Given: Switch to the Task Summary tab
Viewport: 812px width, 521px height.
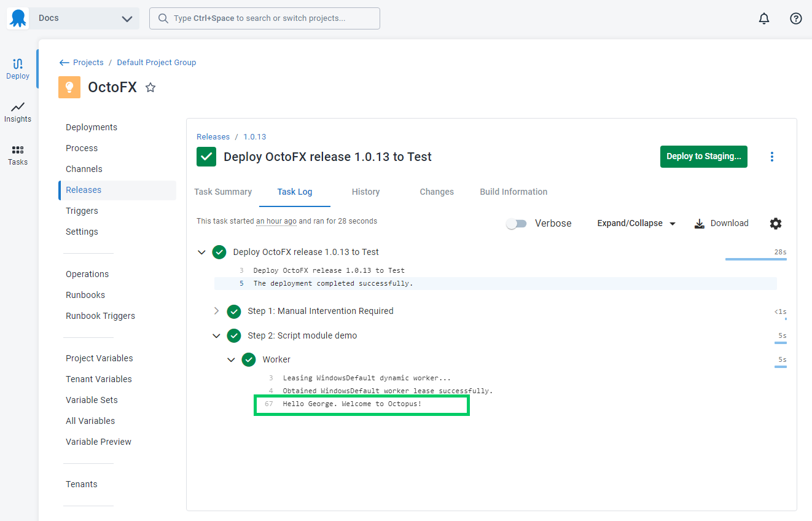Looking at the screenshot, I should point(223,192).
